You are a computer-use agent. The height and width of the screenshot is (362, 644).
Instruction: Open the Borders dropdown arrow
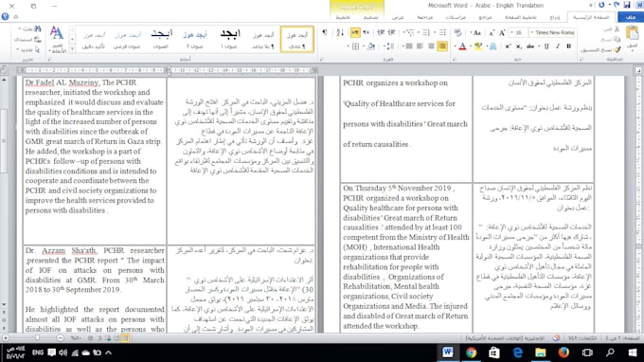[349, 46]
